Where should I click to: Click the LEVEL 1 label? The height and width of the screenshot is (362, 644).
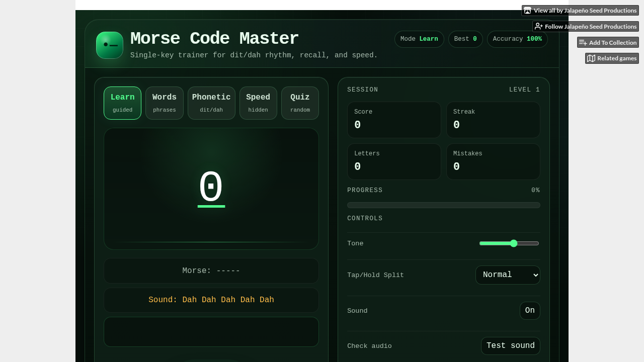click(x=524, y=90)
